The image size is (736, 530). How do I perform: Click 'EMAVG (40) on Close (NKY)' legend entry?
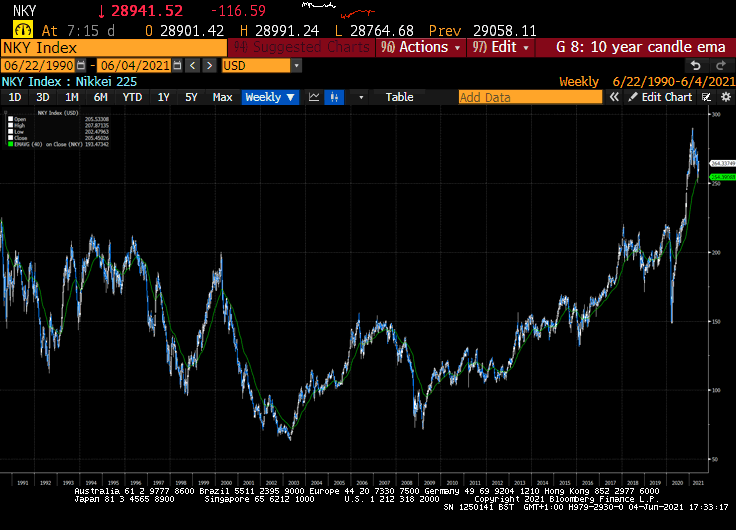[x=48, y=144]
